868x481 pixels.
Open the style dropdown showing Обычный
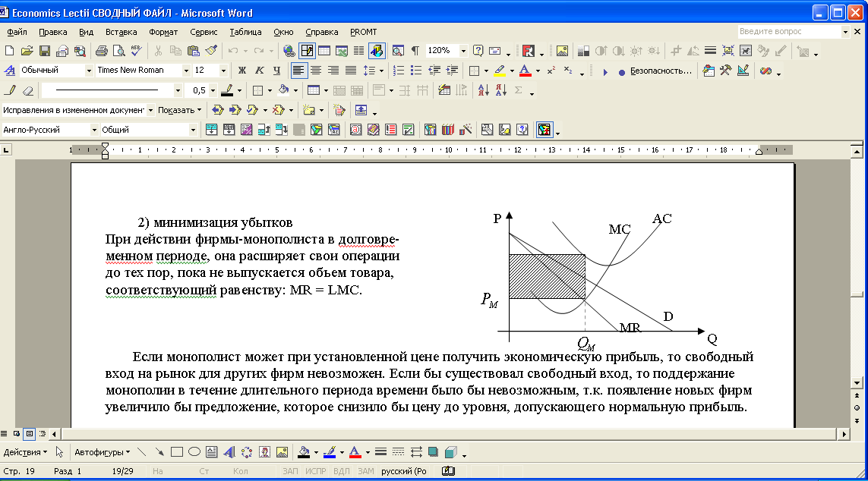[89, 71]
